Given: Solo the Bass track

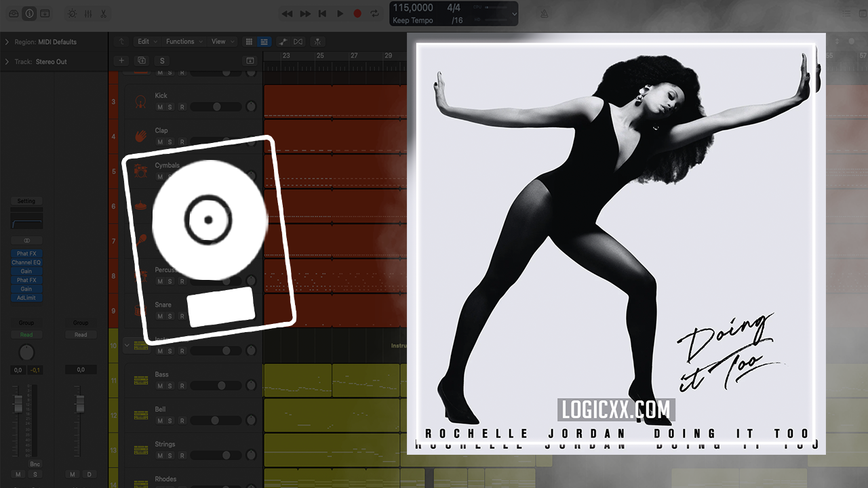Looking at the screenshot, I should (x=171, y=386).
